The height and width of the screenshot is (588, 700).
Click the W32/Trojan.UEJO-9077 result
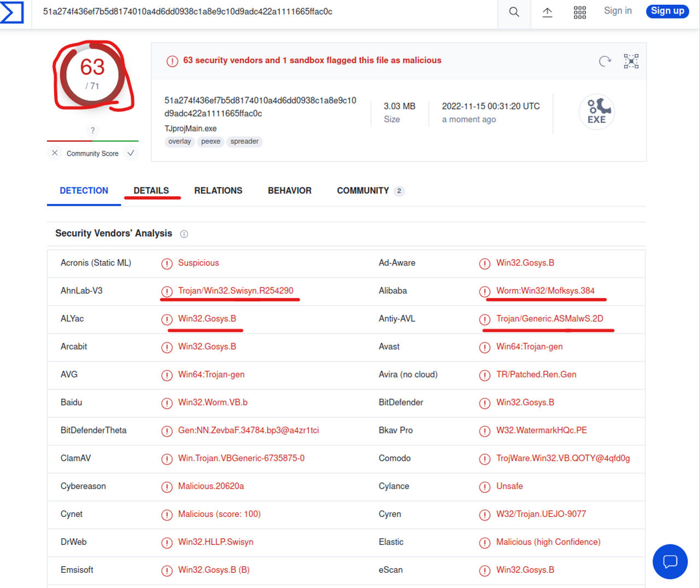click(541, 514)
